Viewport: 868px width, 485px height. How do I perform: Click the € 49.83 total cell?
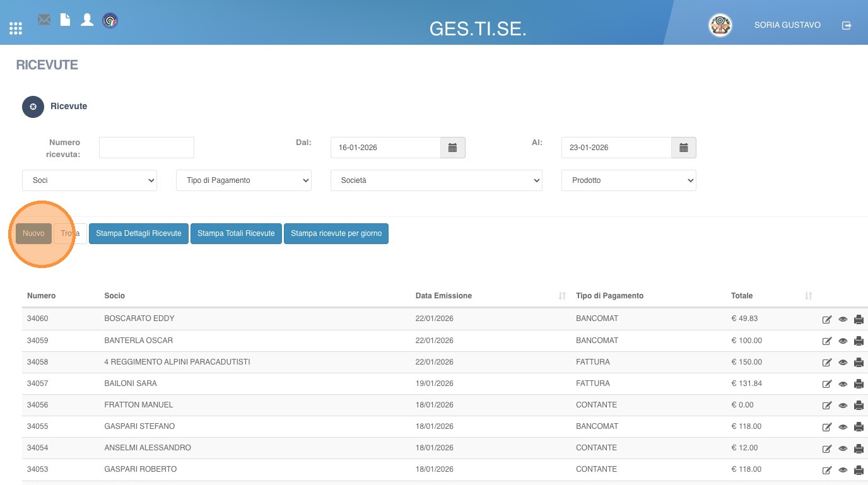point(744,318)
